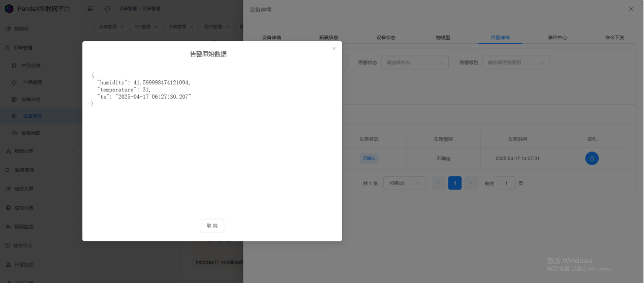
Task: Click the humidity line in raw data
Action: pyautogui.click(x=144, y=82)
